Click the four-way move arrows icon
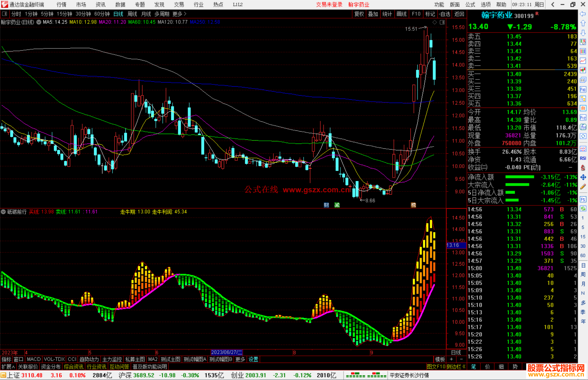Screen dimensions: 588x380 tap(583, 177)
